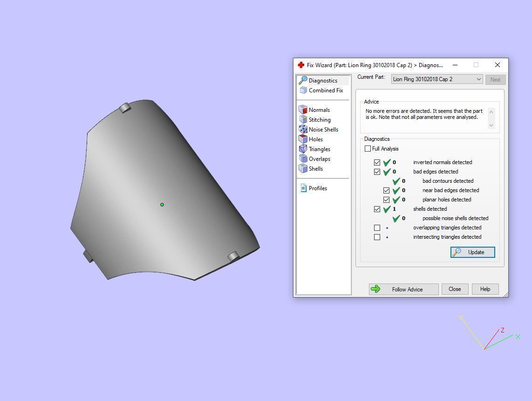Enable intersecting triangles detected checkbox
This screenshot has width=532, height=401.
[377, 237]
